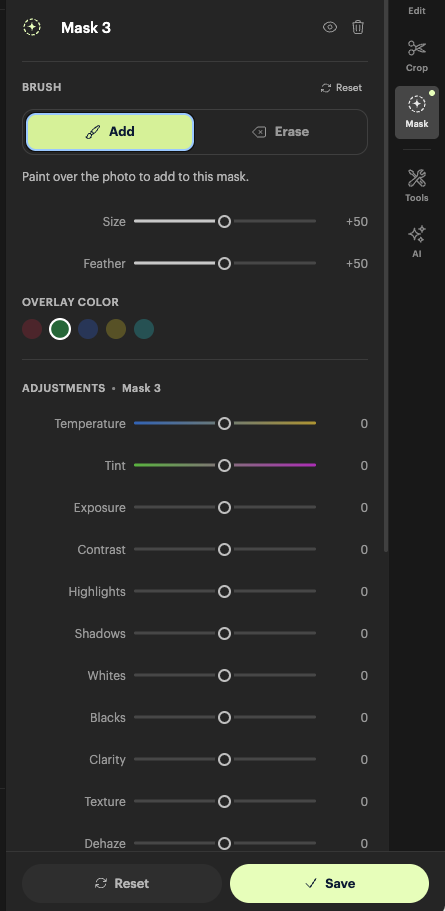Open the Crop tool in sidebar
445x911 pixels.
(x=417, y=56)
